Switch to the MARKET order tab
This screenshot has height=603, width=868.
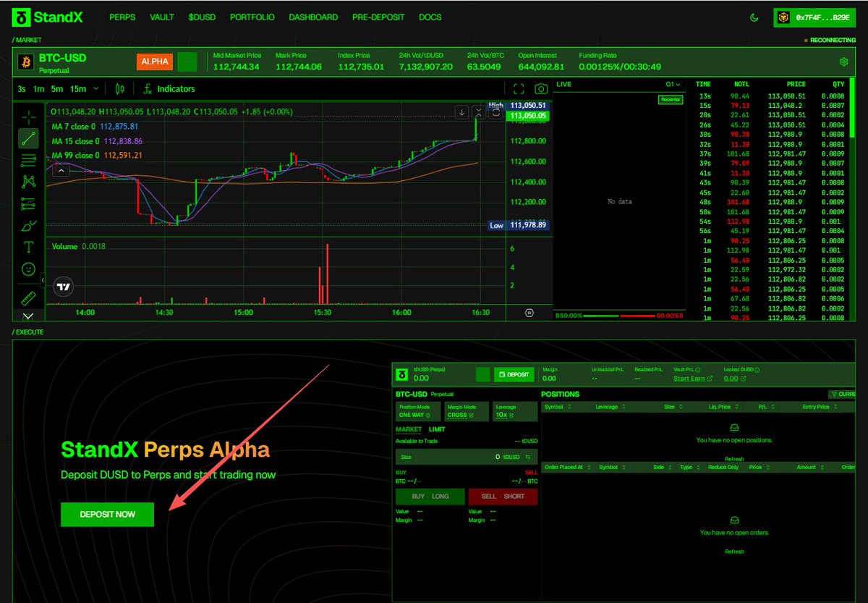coord(409,429)
